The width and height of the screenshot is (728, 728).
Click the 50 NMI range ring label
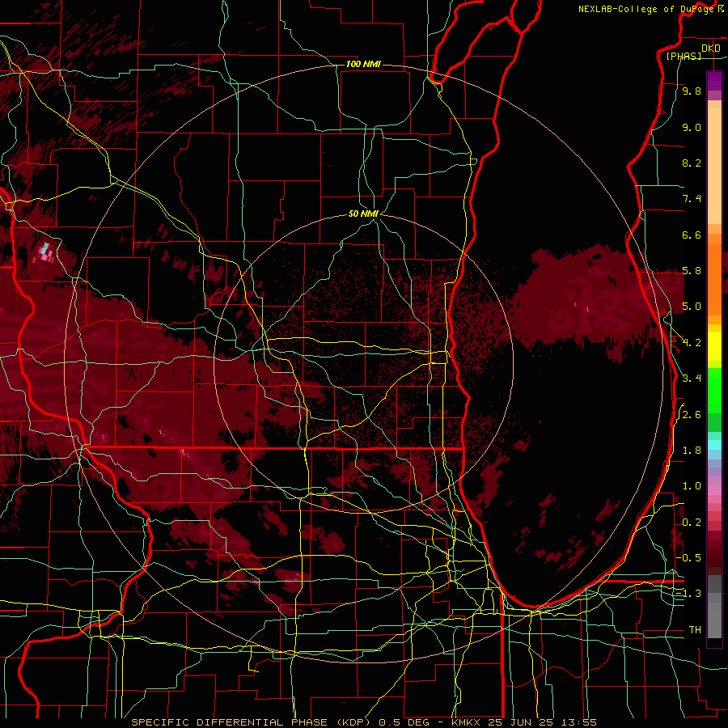click(363, 214)
